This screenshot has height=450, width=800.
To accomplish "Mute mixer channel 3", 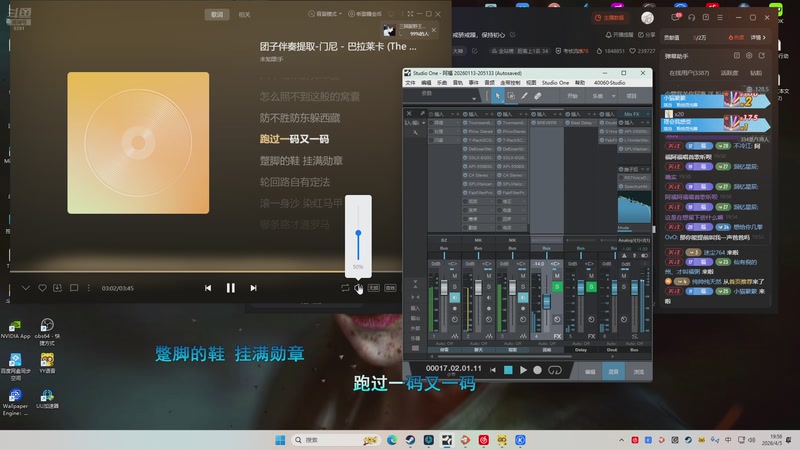I will click(523, 276).
